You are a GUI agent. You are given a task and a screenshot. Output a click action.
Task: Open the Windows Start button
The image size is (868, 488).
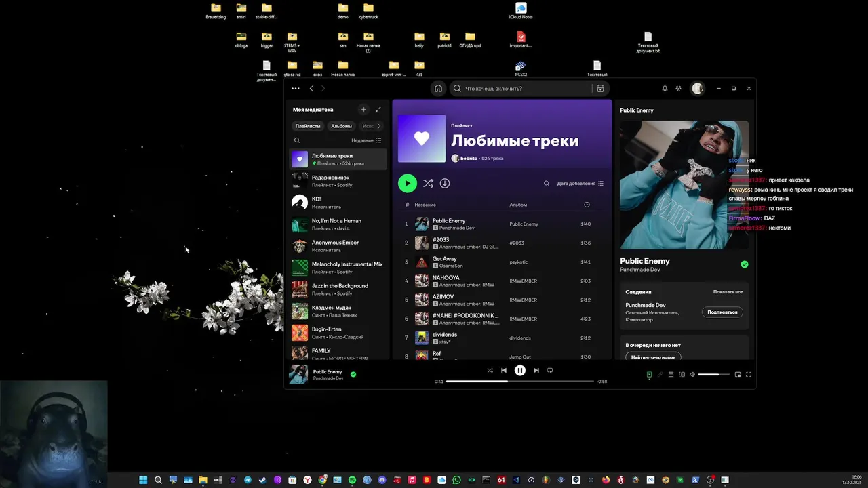coord(143,480)
